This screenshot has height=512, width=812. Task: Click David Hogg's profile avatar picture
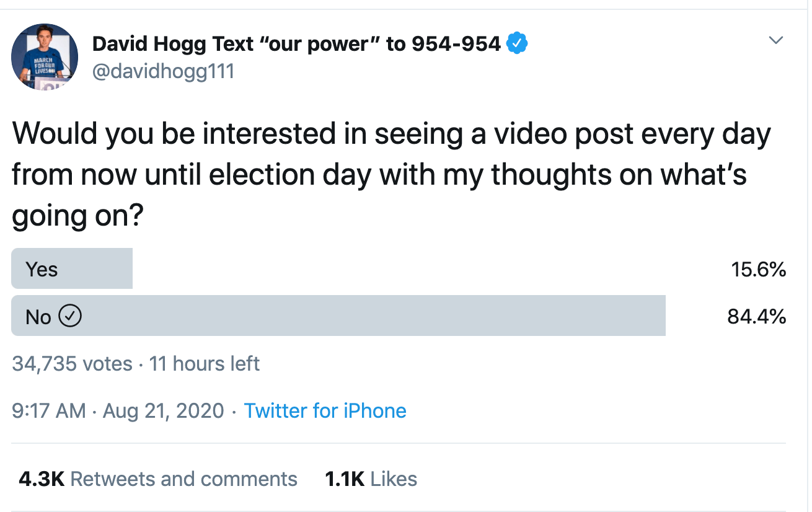pos(45,58)
